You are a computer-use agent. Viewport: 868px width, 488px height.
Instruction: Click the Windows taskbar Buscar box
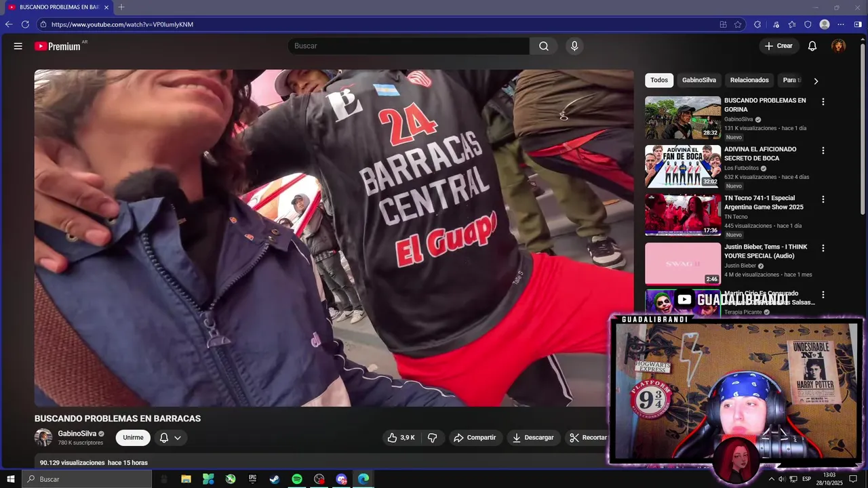87,479
